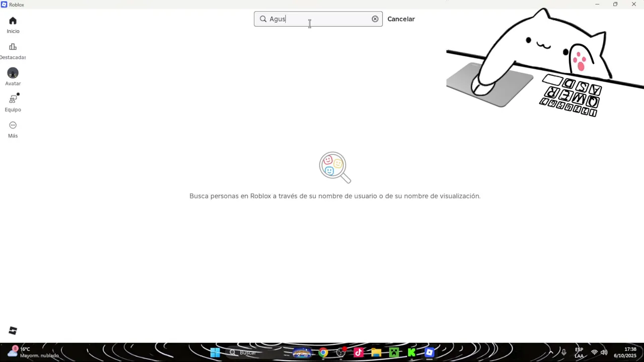Click the microphone tray icon
The height and width of the screenshot is (362, 644).
[x=564, y=352]
